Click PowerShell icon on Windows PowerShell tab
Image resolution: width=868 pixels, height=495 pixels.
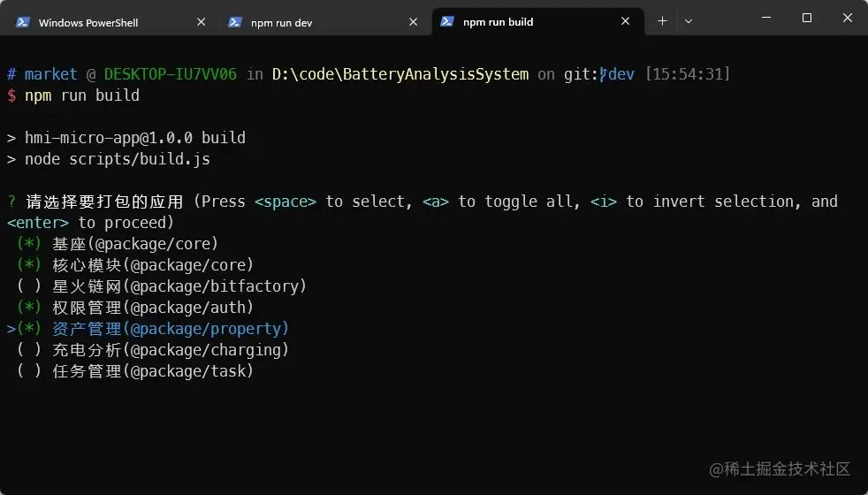pos(23,22)
